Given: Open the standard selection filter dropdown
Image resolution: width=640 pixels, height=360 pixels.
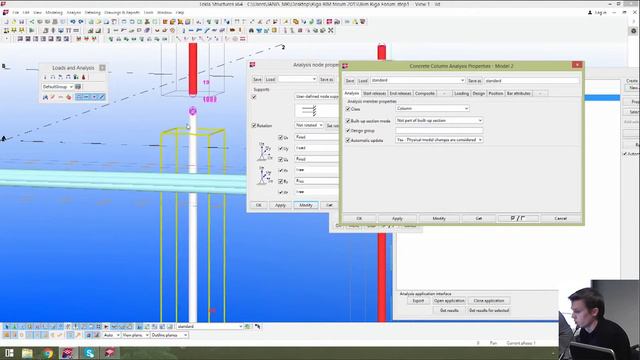Looking at the screenshot, I should pos(210,327).
